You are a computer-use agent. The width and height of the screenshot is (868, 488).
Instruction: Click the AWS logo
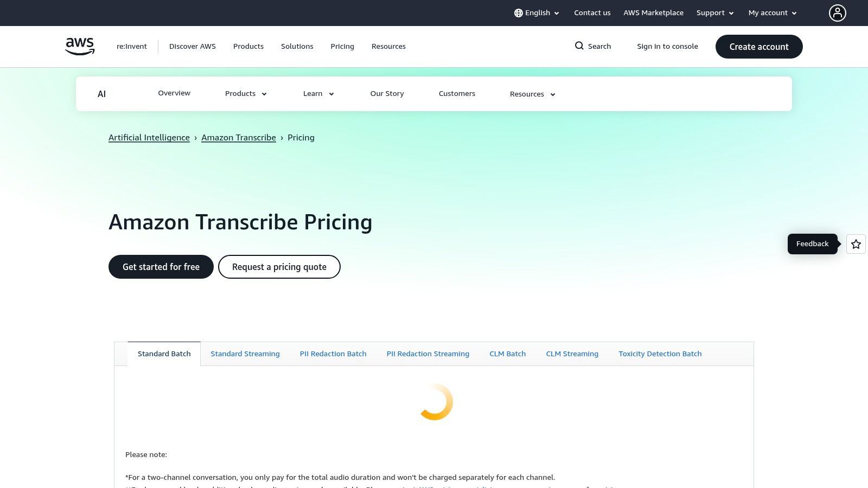[79, 46]
